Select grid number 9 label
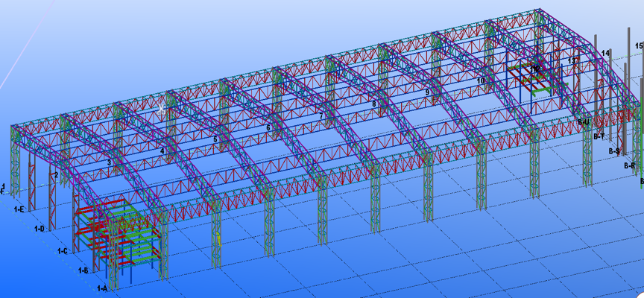644x298 pixels. 427,92
